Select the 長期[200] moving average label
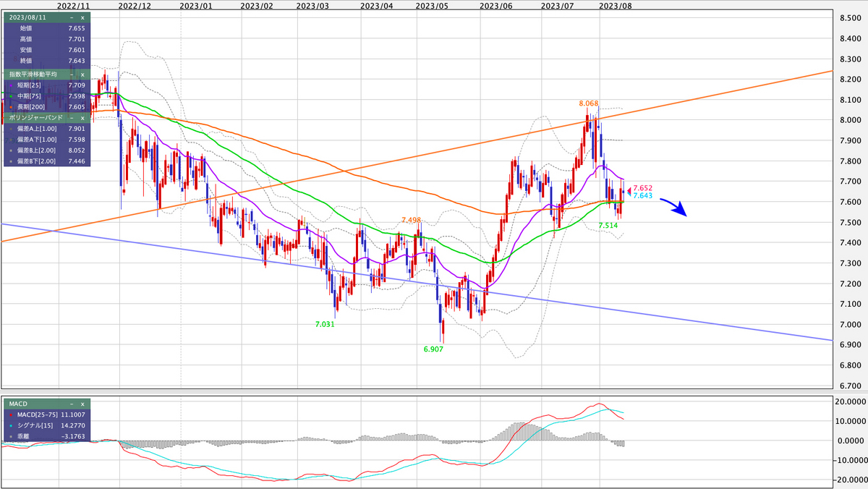The width and height of the screenshot is (868, 489). tap(32, 106)
